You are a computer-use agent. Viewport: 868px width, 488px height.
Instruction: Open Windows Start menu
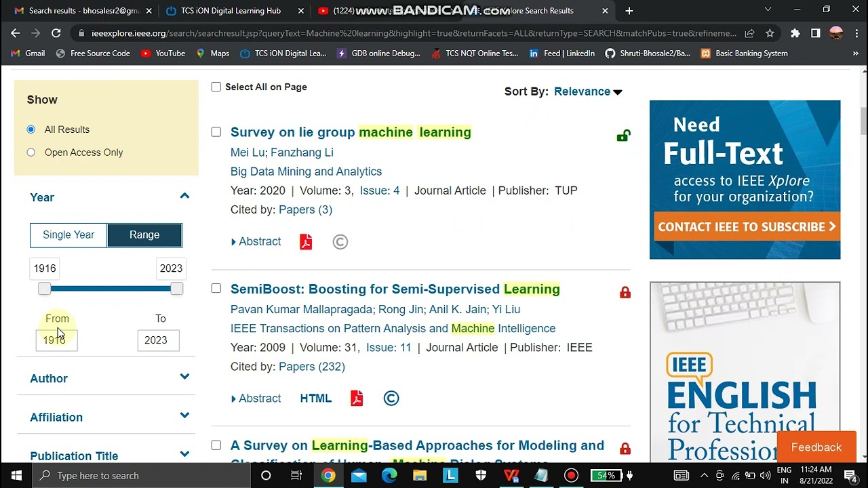[16, 476]
